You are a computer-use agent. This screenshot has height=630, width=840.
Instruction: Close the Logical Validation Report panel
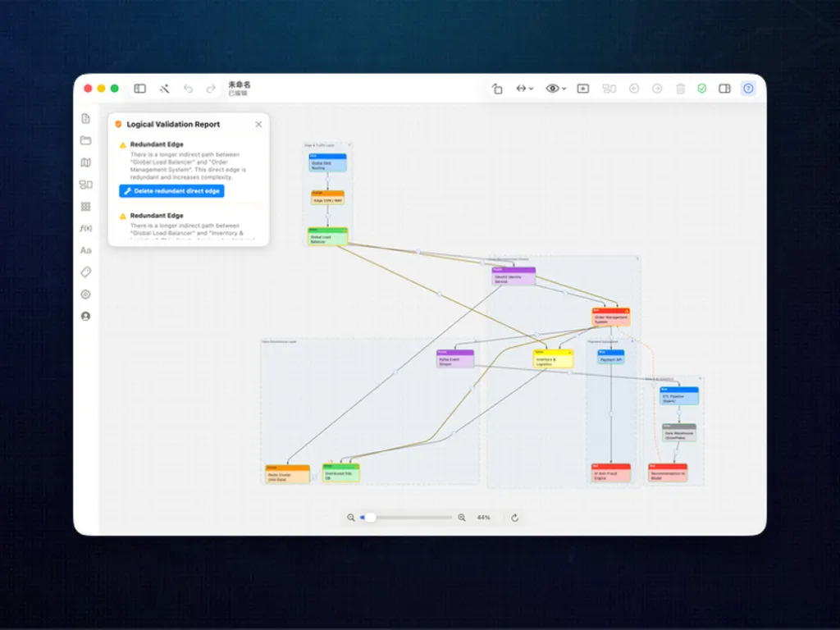[258, 125]
